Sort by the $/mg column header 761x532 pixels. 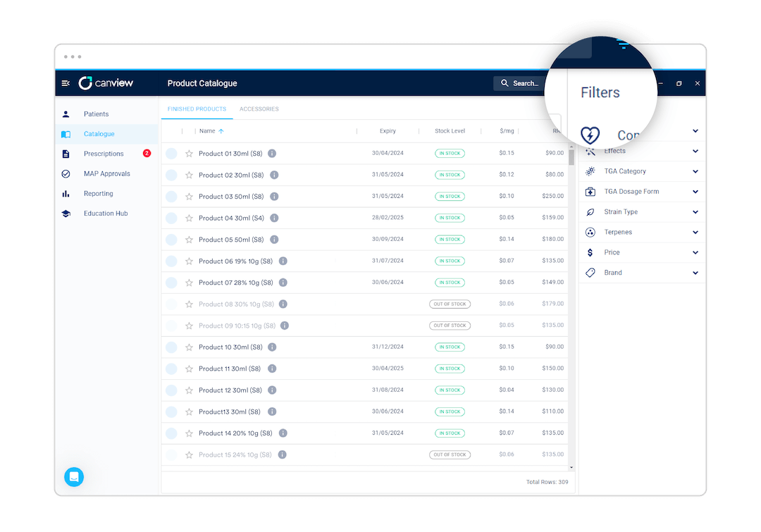click(507, 131)
